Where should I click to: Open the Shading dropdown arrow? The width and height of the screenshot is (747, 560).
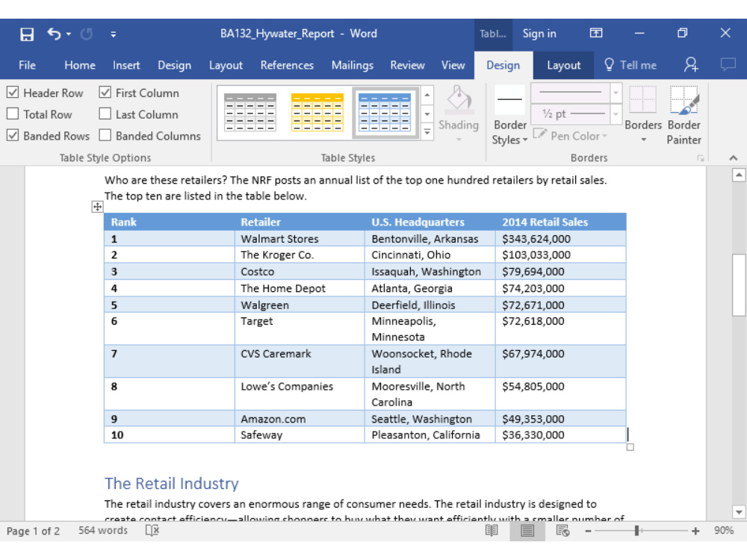tap(459, 140)
